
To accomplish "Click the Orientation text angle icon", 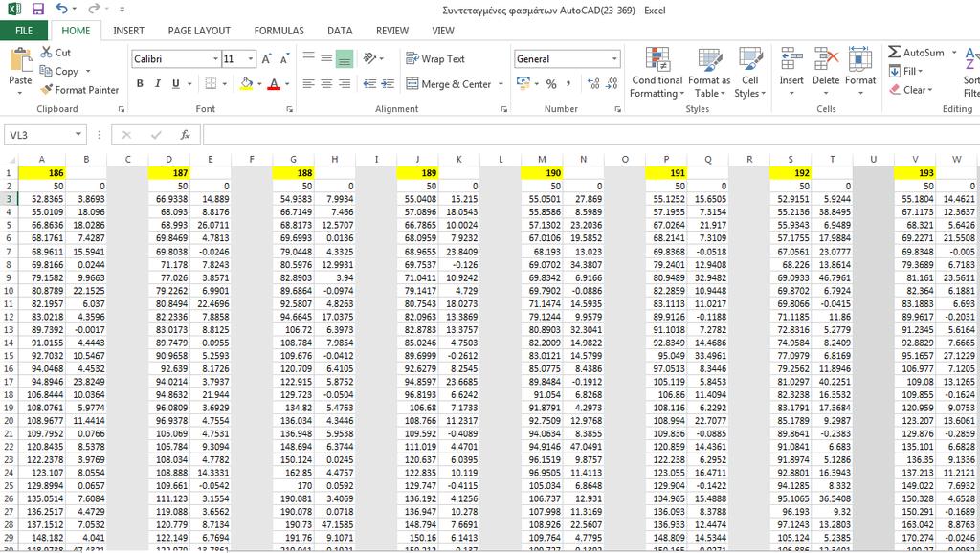I will click(370, 58).
